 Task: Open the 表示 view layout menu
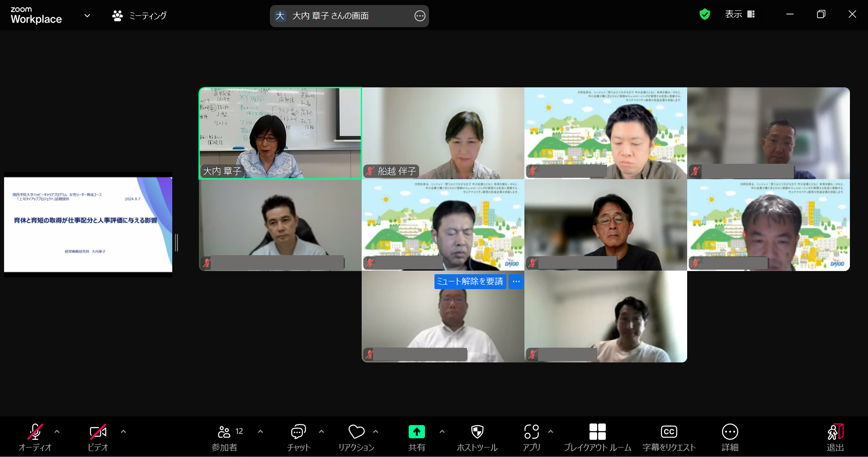(x=740, y=14)
